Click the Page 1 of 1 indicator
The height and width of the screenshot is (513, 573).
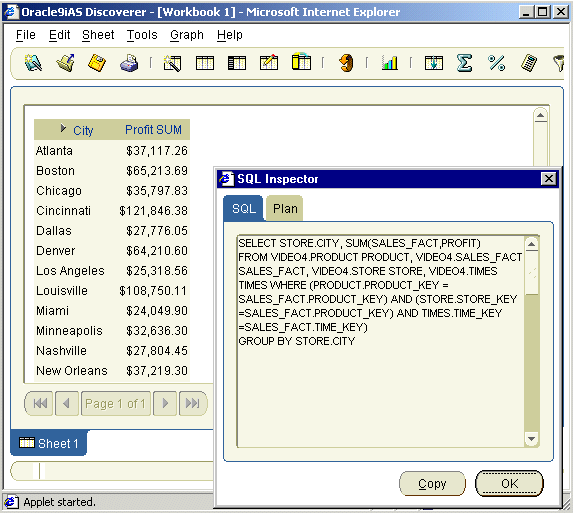click(x=115, y=403)
